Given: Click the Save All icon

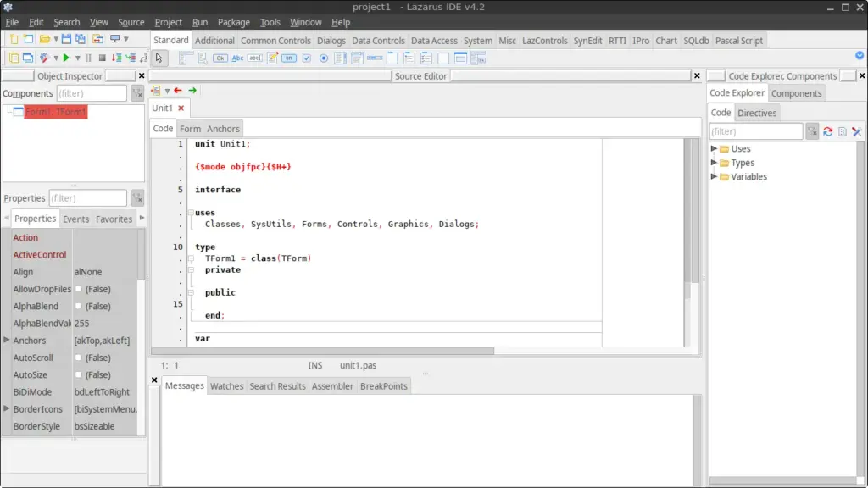Looking at the screenshot, I should click(81, 39).
